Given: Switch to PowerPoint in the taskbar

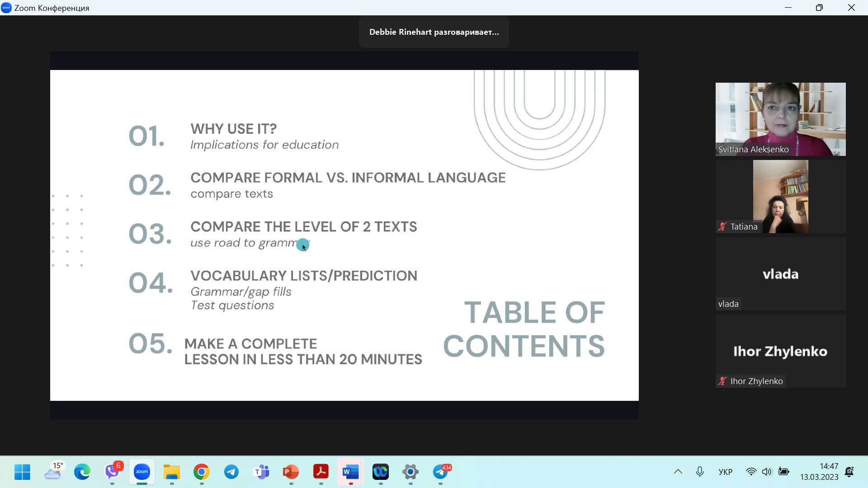Looking at the screenshot, I should point(291,472).
